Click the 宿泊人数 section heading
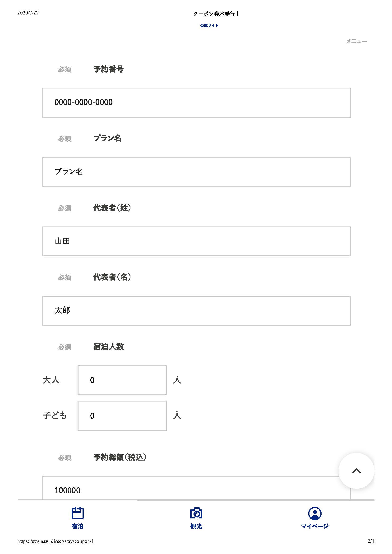392x554 pixels. [108, 346]
